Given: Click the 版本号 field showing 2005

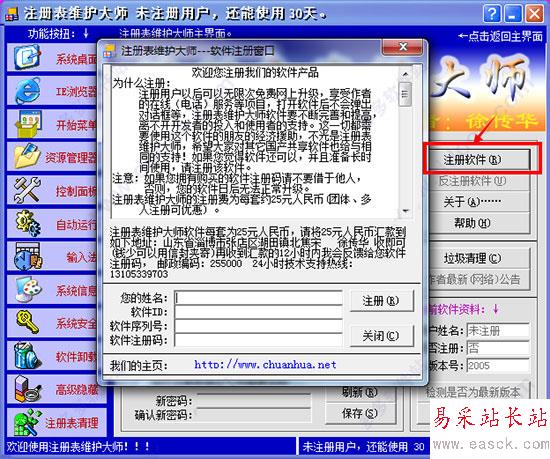Looking at the screenshot, I should click(x=498, y=365).
